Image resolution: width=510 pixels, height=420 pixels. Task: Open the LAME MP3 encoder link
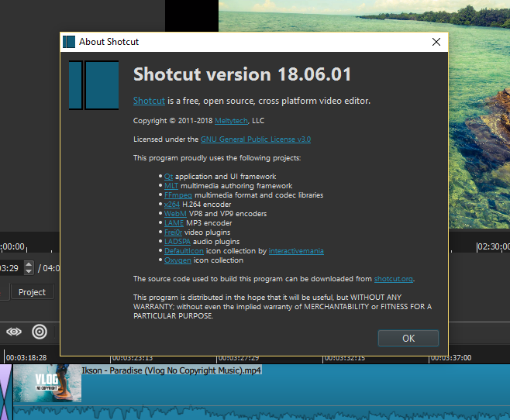(x=174, y=223)
